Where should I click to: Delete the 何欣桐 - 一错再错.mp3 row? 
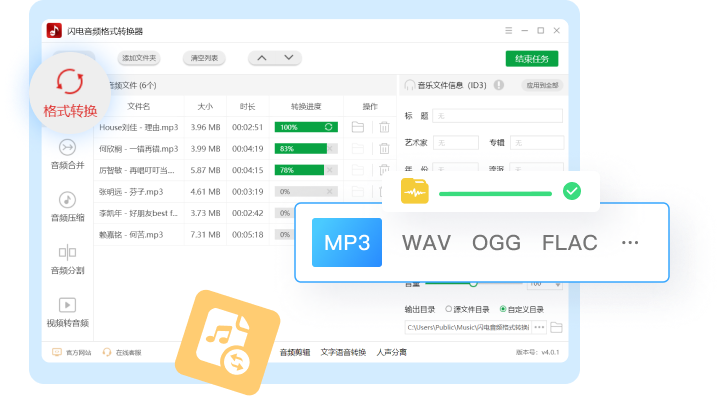tap(384, 149)
